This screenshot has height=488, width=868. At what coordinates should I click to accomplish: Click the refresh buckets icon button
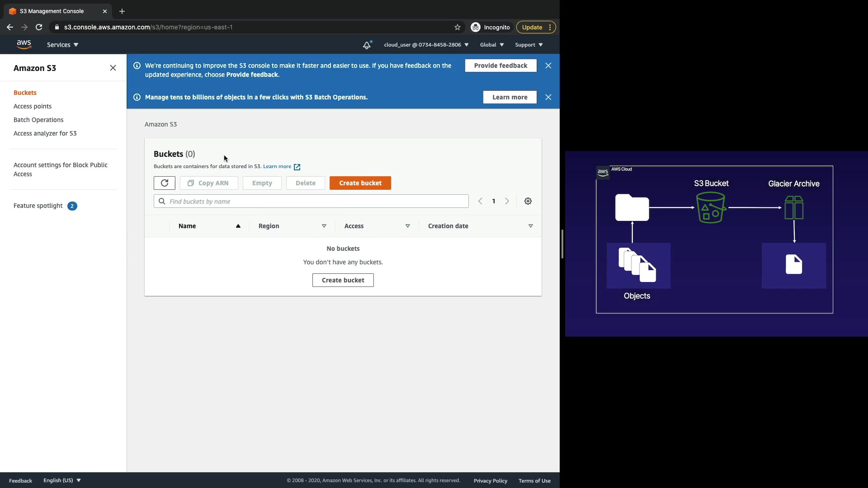[x=165, y=183]
